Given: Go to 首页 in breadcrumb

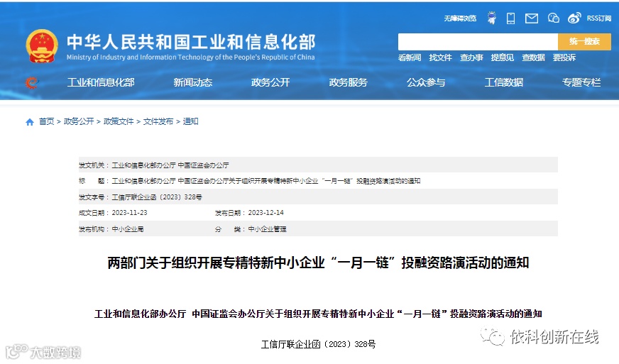Looking at the screenshot, I should click(46, 121).
